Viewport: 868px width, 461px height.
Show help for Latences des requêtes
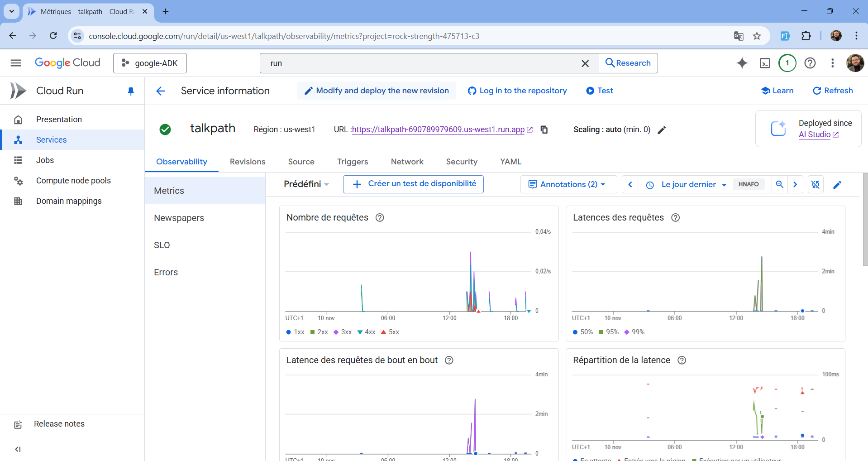tap(676, 218)
